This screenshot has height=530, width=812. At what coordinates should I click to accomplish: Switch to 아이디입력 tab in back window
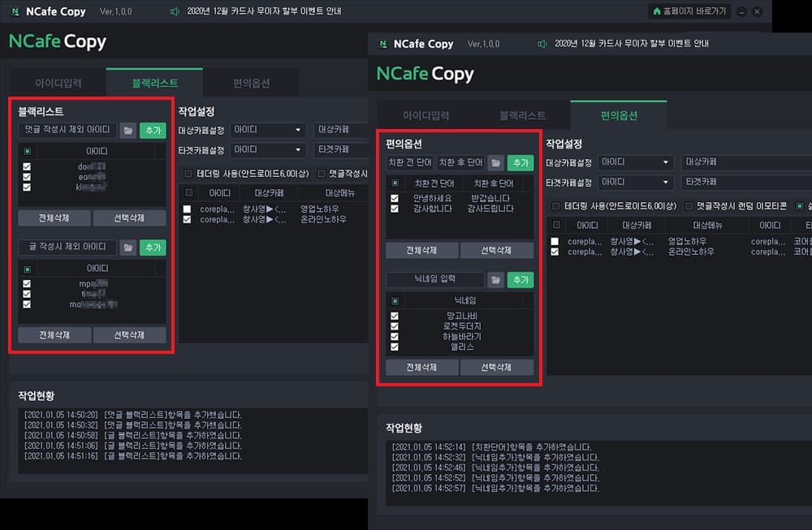[x=58, y=83]
